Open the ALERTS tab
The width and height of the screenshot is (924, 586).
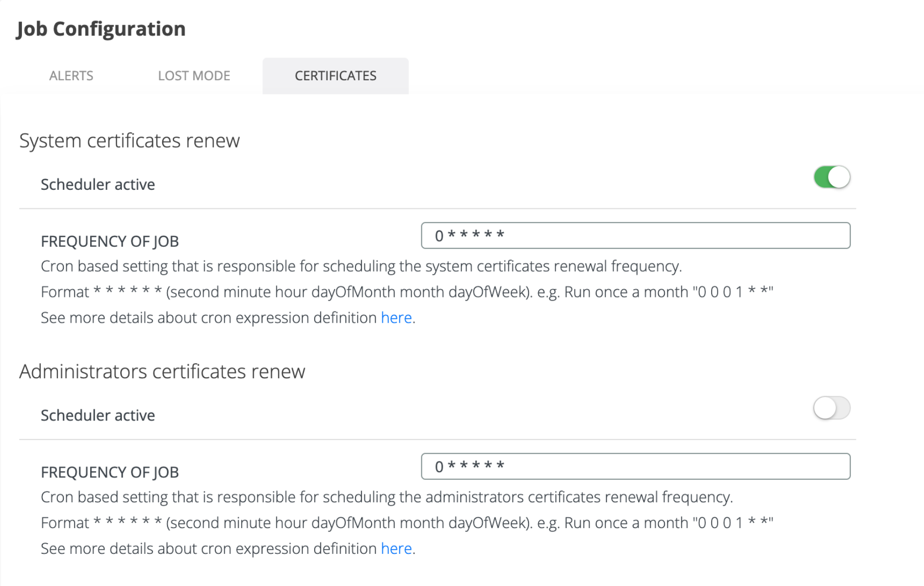(x=71, y=76)
